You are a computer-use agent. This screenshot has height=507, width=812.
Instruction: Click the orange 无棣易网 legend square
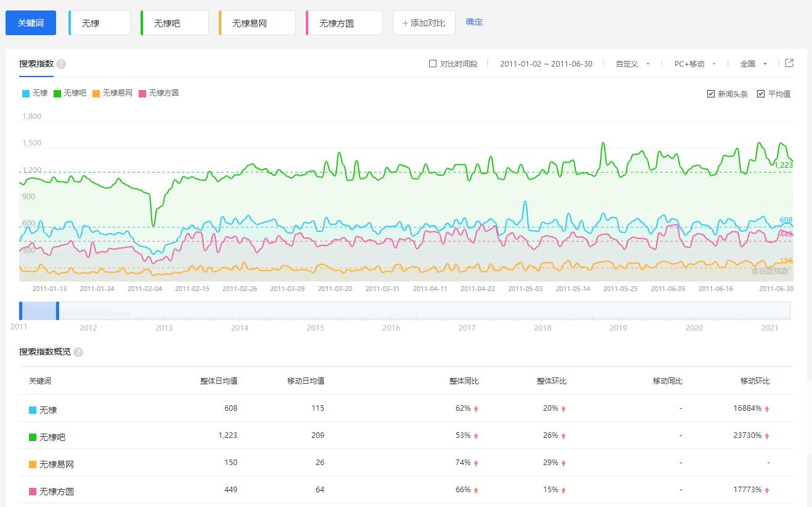click(96, 94)
